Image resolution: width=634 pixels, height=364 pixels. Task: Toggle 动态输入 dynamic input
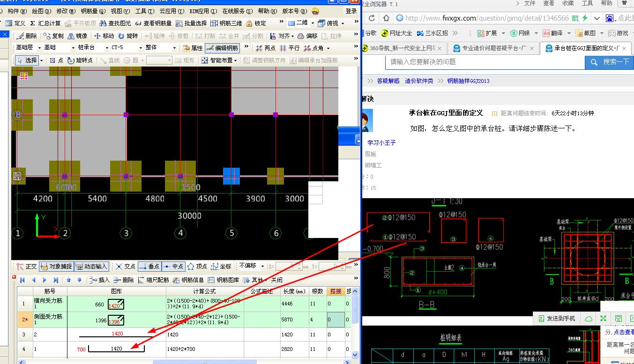tap(91, 266)
